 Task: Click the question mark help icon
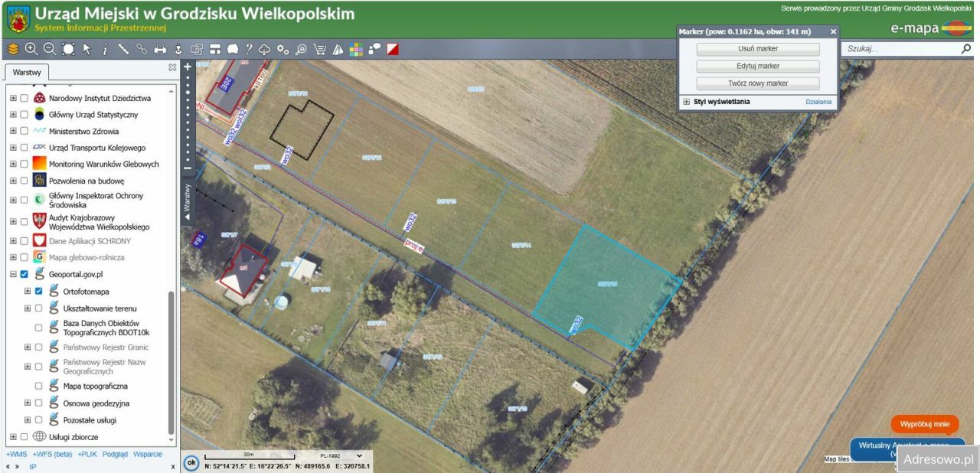pos(249,49)
